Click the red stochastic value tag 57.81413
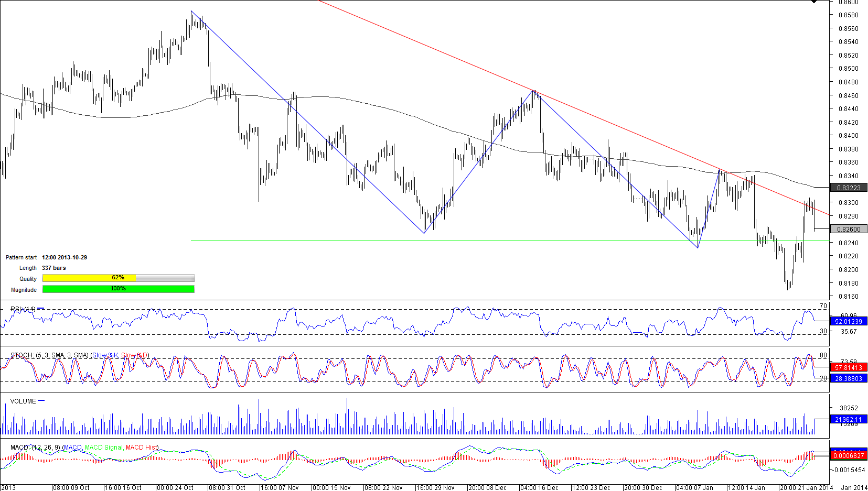Viewport: 868px width, 491px height. [x=848, y=368]
